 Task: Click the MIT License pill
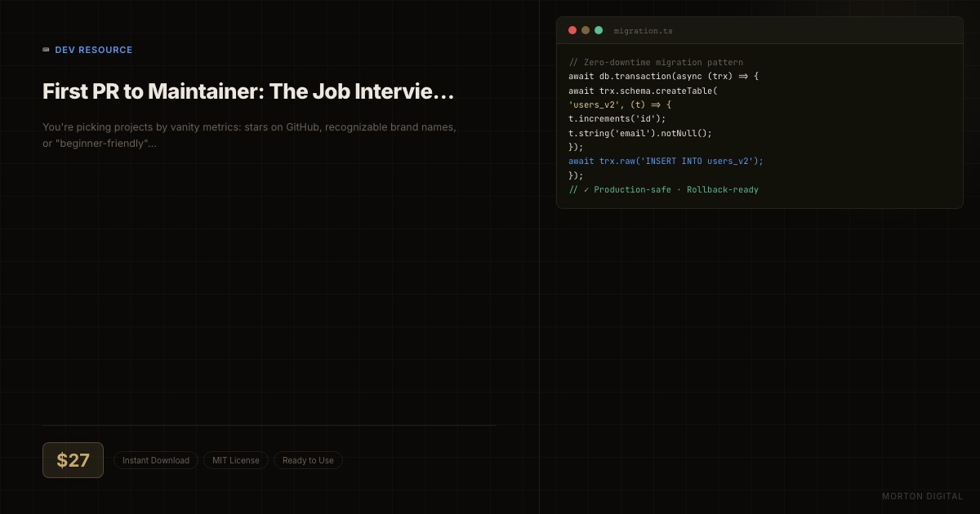tap(236, 460)
